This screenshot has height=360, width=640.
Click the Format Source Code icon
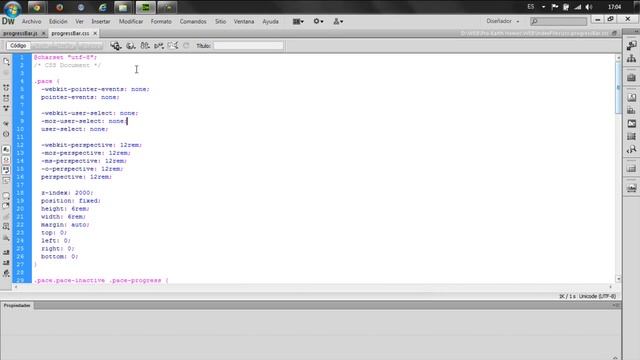(6, 273)
